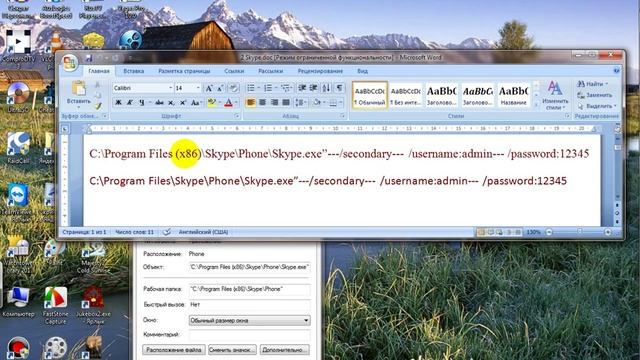This screenshot has width=640, height=360.
Task: Go to the Ссылки tab
Action: (234, 71)
